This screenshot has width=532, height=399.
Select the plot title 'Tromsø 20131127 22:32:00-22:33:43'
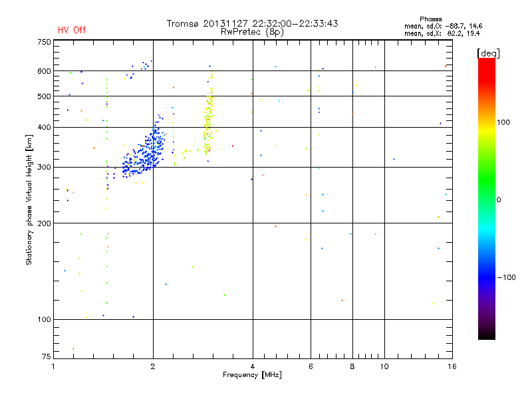tap(252, 23)
